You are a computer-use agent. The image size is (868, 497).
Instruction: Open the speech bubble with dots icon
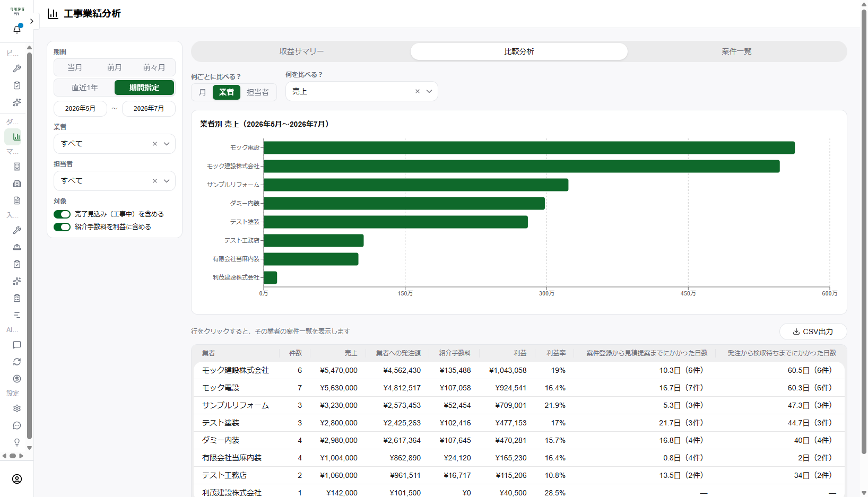[17, 425]
